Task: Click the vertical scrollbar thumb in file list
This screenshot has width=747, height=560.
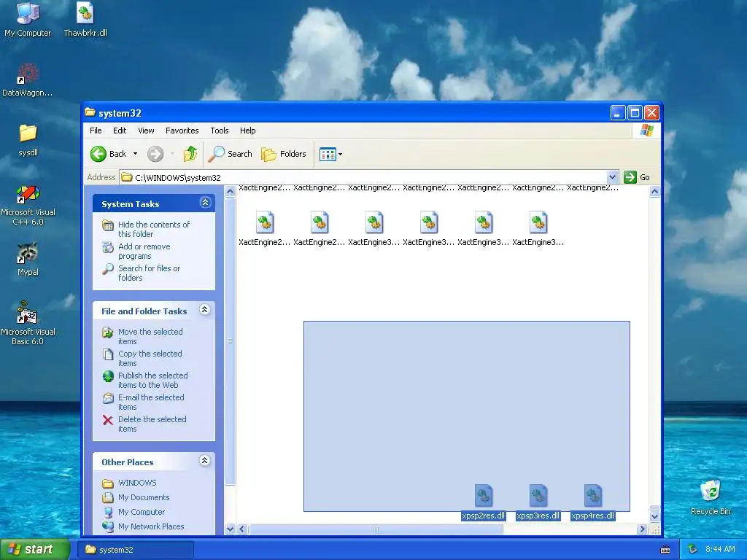Action: (x=654, y=507)
